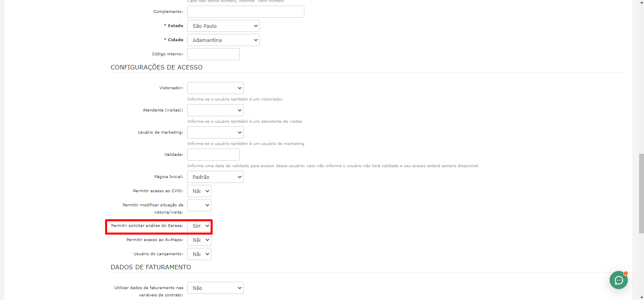Click the 'Permitir solicitar análise do Serasa' label
This screenshot has width=644, height=300.
pos(147,226)
